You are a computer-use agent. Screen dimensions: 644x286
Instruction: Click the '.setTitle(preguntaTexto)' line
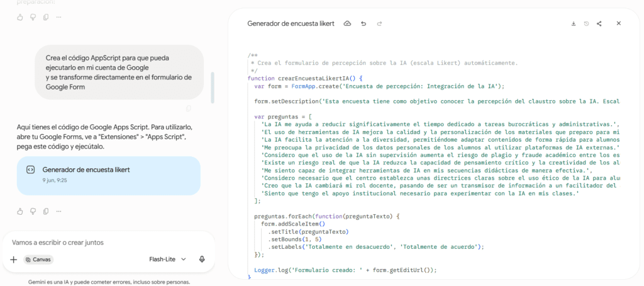click(x=308, y=232)
